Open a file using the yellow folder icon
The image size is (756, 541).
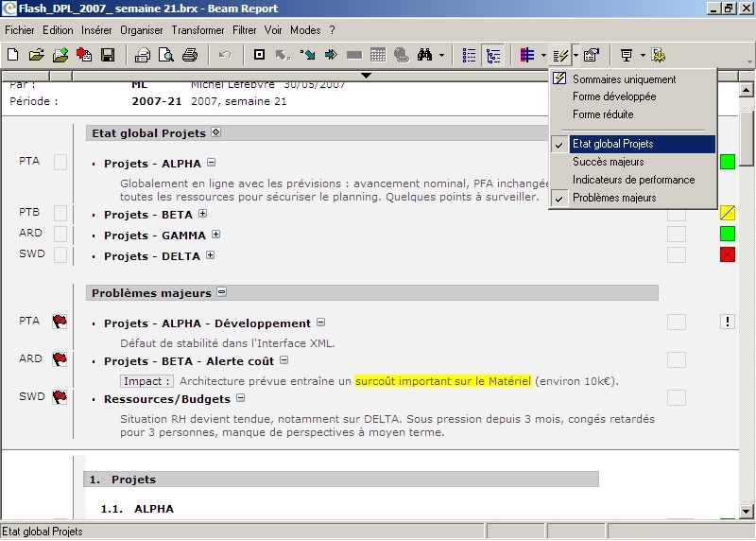tap(36, 55)
